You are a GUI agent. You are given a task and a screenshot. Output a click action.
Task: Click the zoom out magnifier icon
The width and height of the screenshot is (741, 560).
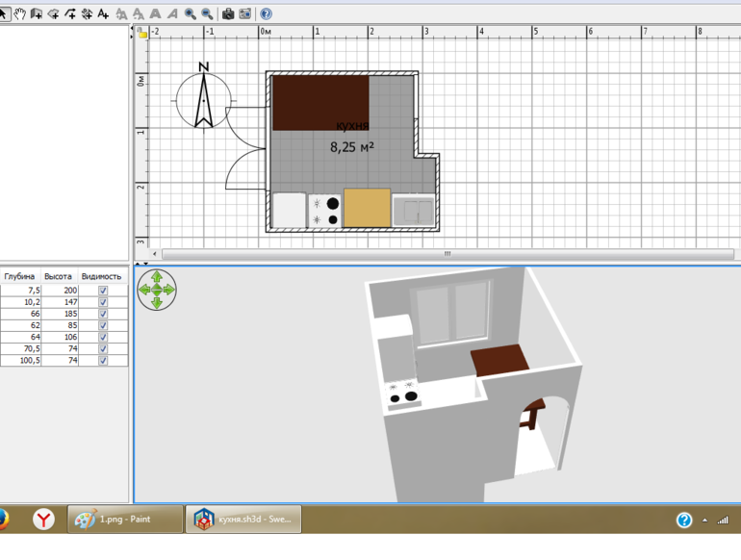(207, 13)
